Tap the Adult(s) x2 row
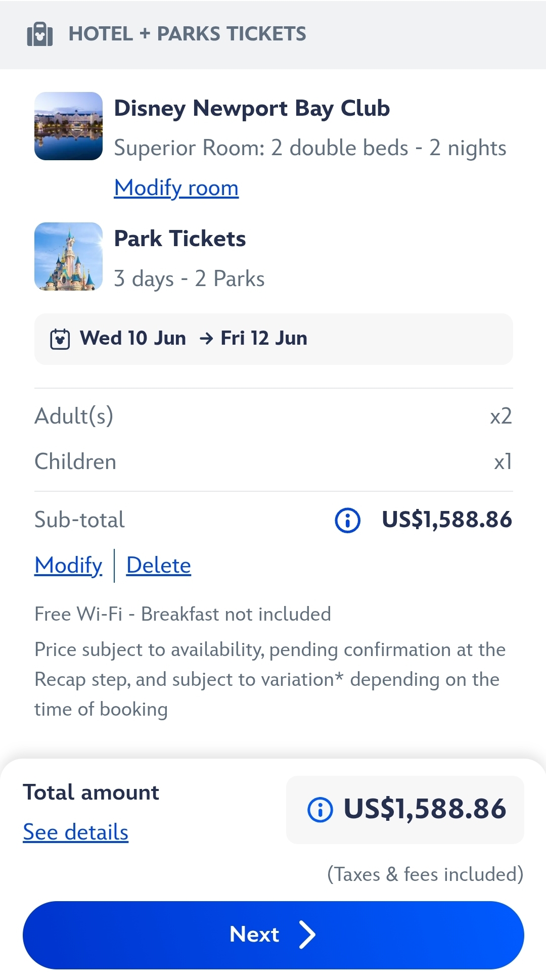Image resolution: width=546 pixels, height=980 pixels. 273,416
